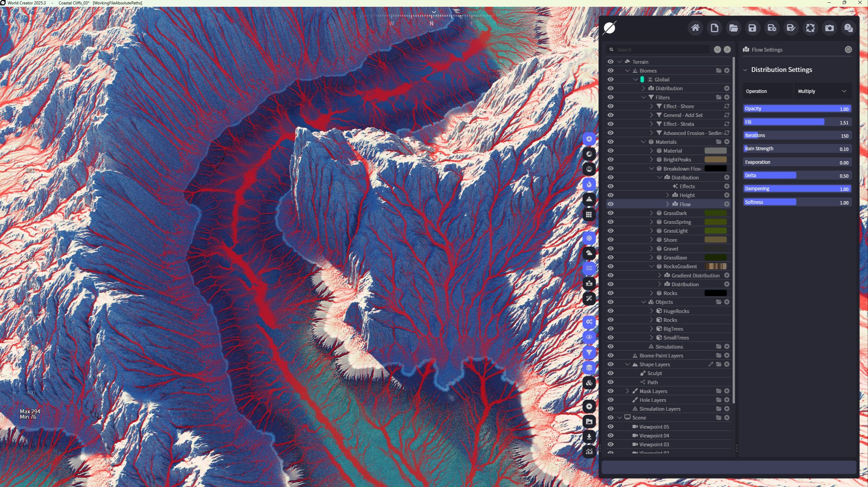
Task: Click the Save project disk icon
Action: coord(752,28)
